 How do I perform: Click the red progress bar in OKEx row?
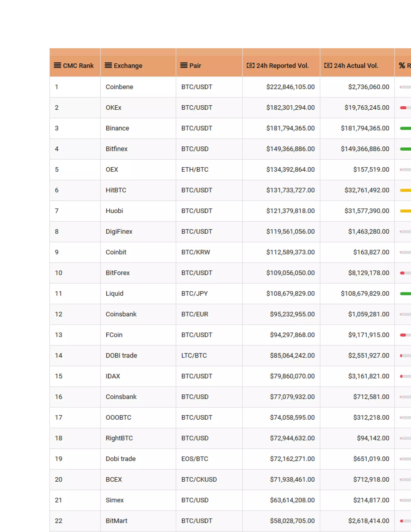(403, 108)
